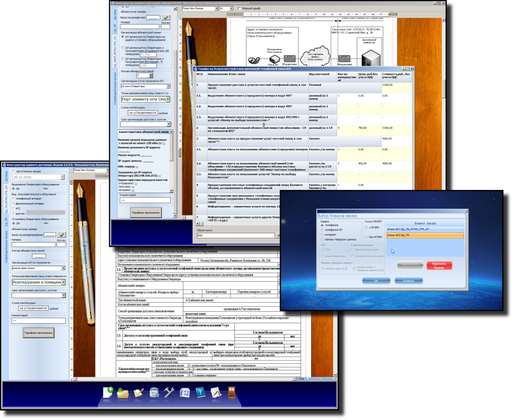Check the 'факсимильный аппарат' checkbox
Viewport: 513px width, 420px height.
[14, 203]
